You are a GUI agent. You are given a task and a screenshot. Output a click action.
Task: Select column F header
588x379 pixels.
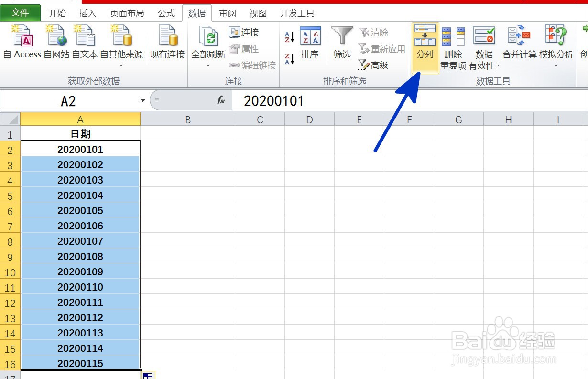[x=409, y=119]
